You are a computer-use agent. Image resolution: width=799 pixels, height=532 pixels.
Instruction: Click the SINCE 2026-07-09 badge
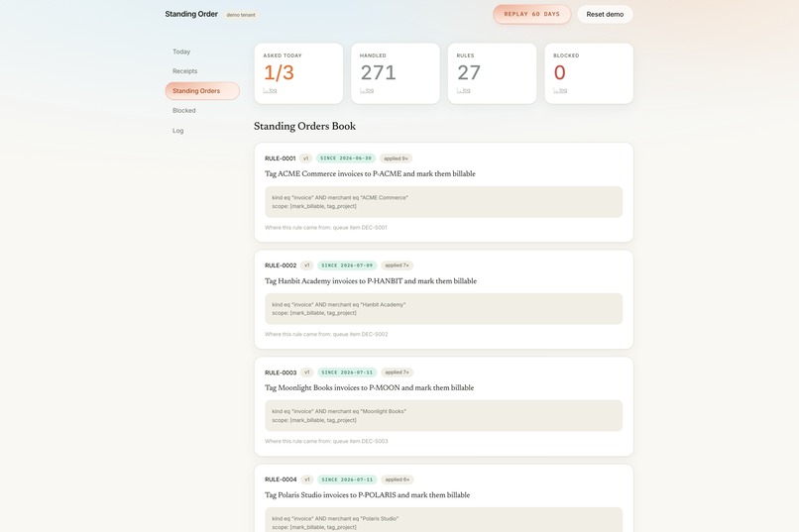[x=347, y=266]
